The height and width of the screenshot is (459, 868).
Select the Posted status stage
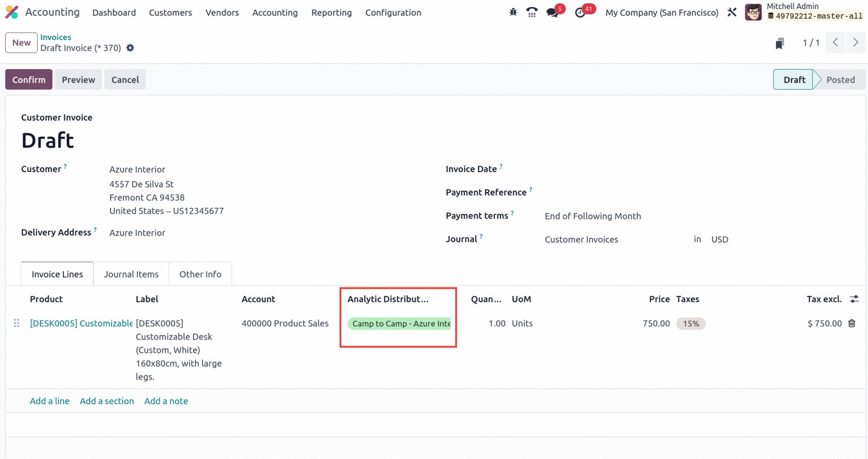pyautogui.click(x=841, y=79)
